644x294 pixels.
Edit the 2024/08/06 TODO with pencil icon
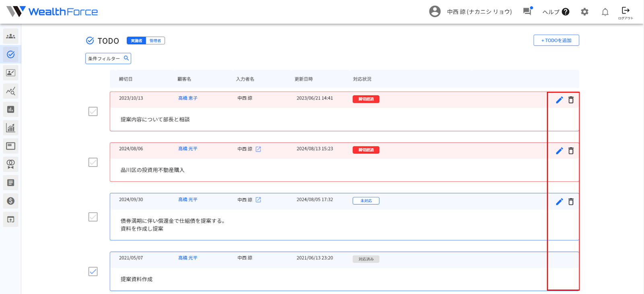[559, 151]
